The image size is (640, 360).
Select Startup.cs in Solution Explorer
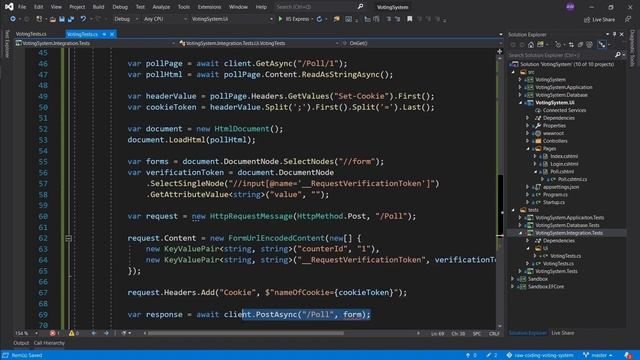[553, 202]
